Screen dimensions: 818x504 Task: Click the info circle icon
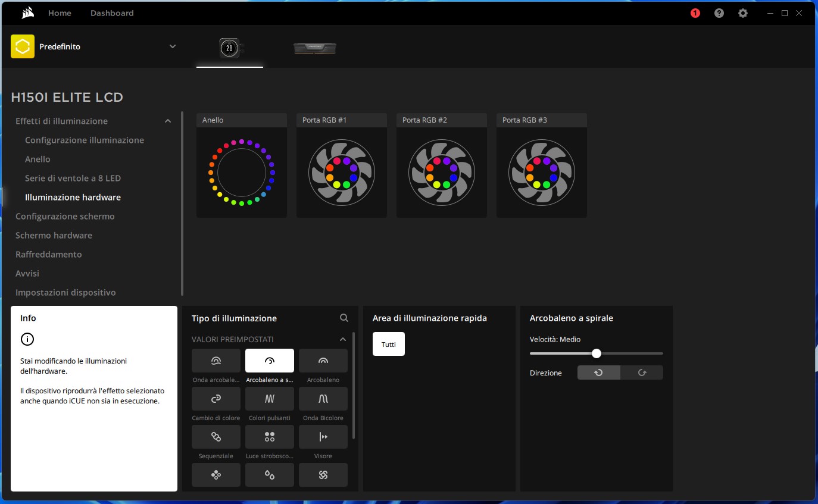pos(27,339)
